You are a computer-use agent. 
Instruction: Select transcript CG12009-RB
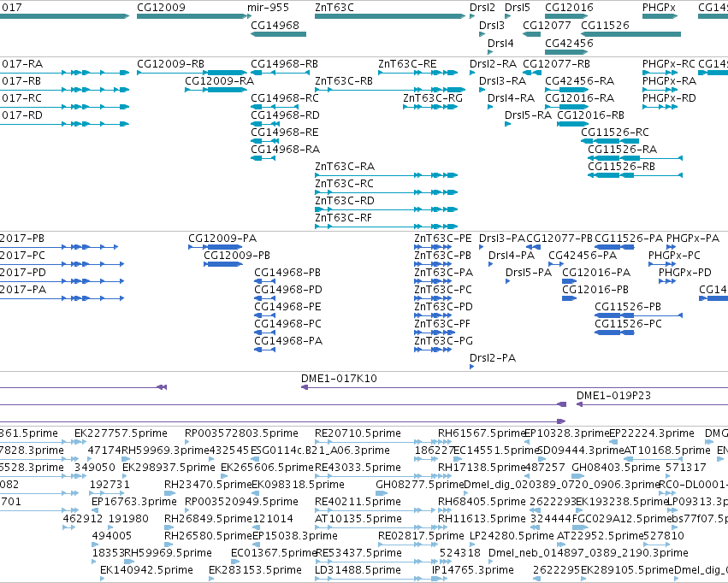pyautogui.click(x=170, y=64)
